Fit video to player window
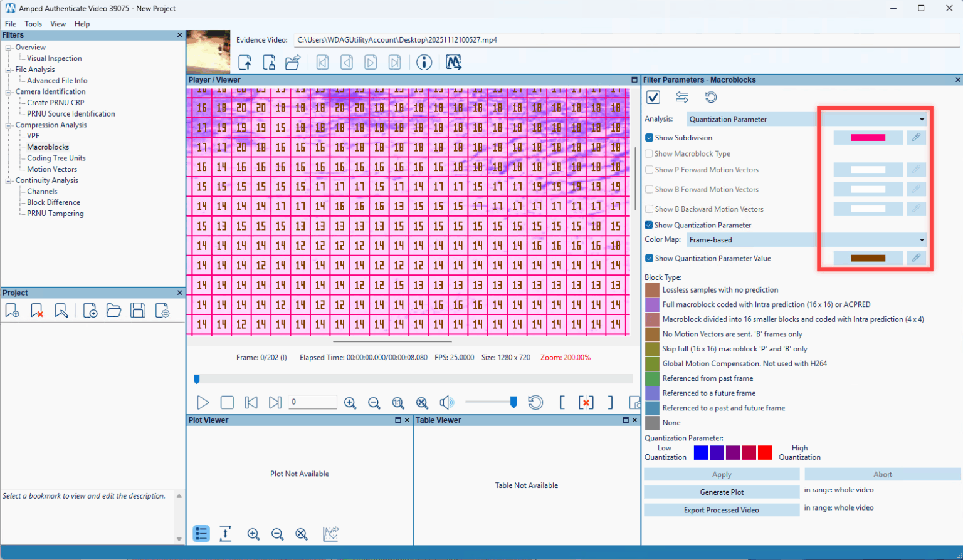This screenshot has height=560, width=963. (422, 403)
